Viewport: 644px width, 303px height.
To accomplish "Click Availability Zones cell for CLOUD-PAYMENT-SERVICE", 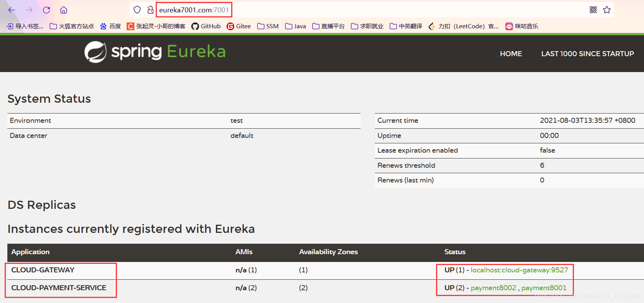I will click(x=303, y=288).
